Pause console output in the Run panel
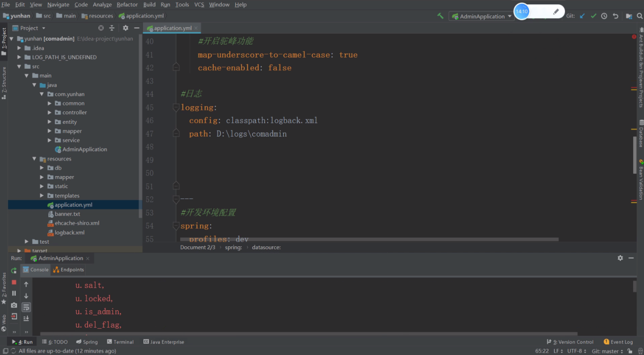Viewport: 644px width, 355px height. [14, 293]
